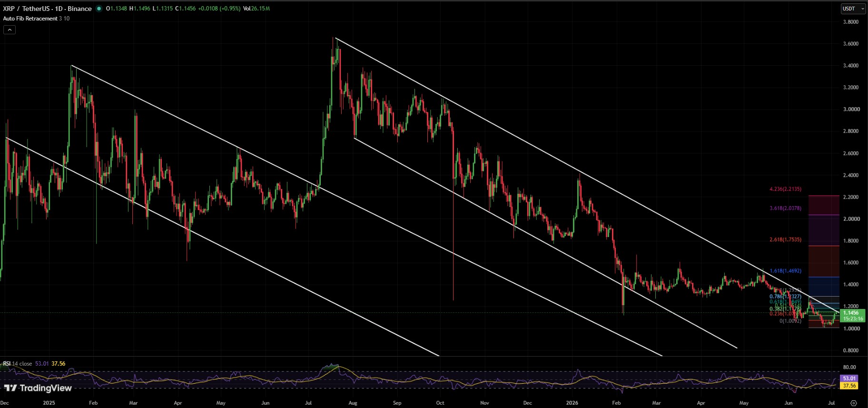Click the 1.1456 current price label

(x=852, y=313)
